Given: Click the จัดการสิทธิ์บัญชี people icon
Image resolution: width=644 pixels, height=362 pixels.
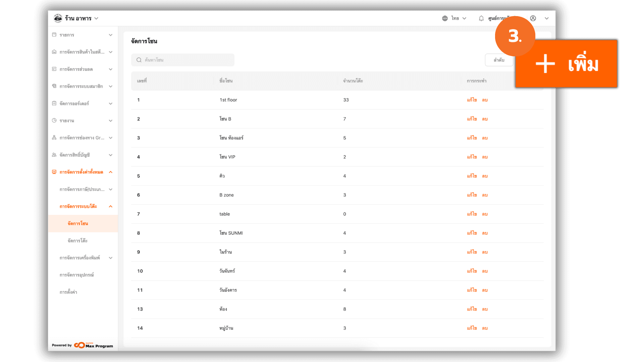Looking at the screenshot, I should [x=54, y=155].
